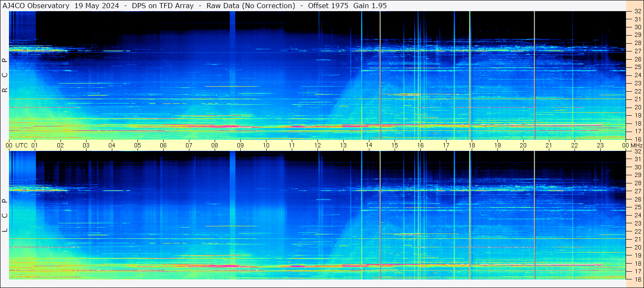Click 24 MHz label on LCP frequency scale
The width and height of the screenshot is (644, 288).
pos(637,215)
